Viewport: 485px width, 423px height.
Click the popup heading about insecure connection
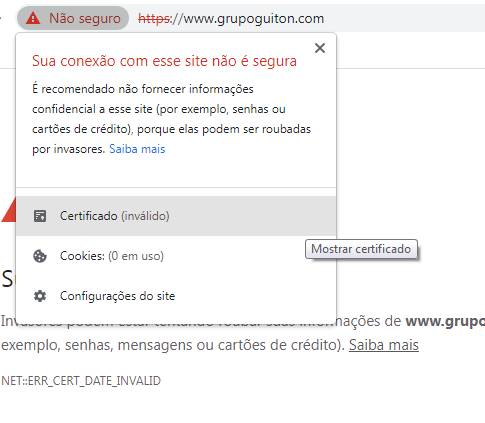coord(164,61)
